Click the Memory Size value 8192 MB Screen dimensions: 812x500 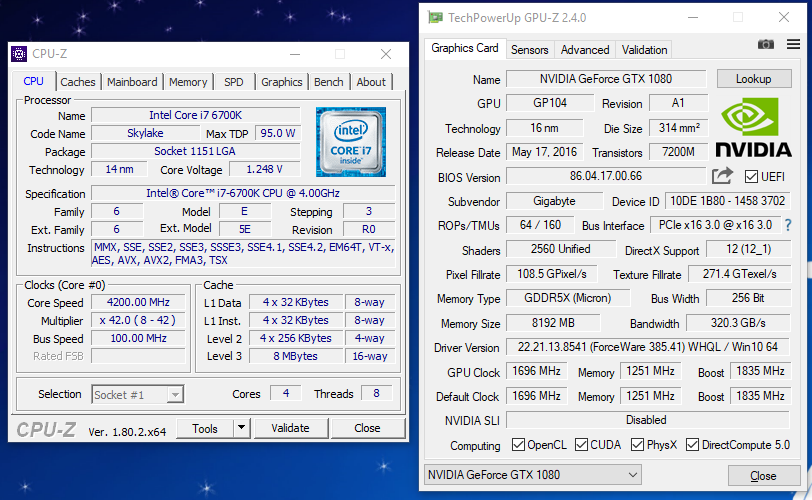click(x=553, y=323)
